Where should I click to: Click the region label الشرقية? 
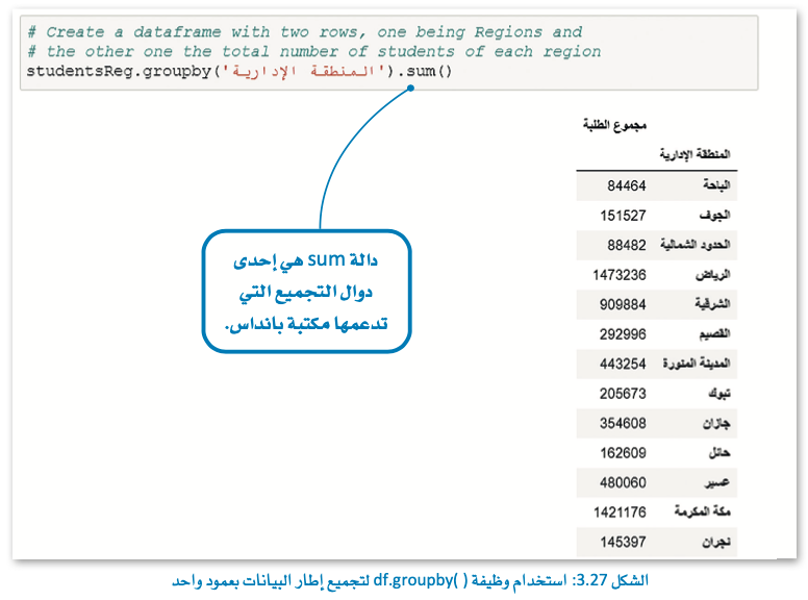712,304
